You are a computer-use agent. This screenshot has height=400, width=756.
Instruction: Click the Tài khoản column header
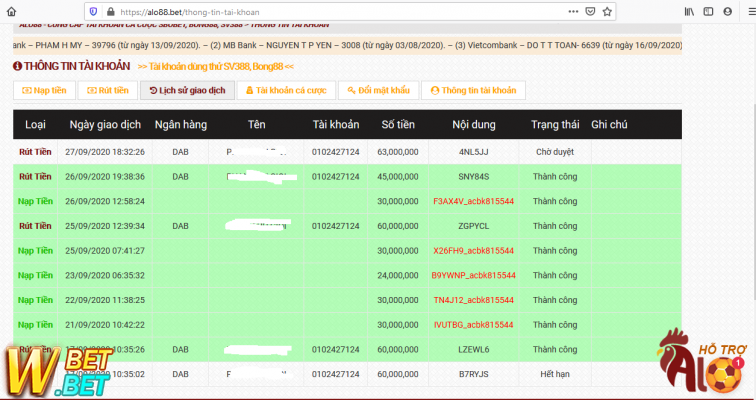(336, 124)
